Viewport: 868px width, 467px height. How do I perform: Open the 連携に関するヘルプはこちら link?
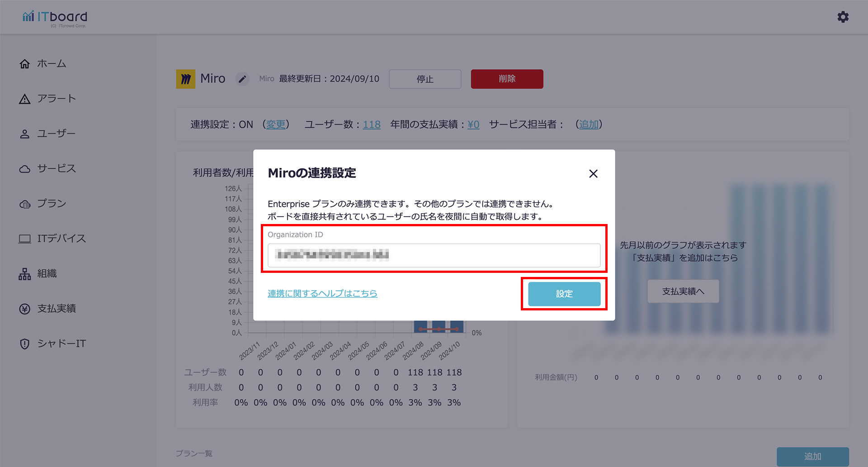[322, 293]
